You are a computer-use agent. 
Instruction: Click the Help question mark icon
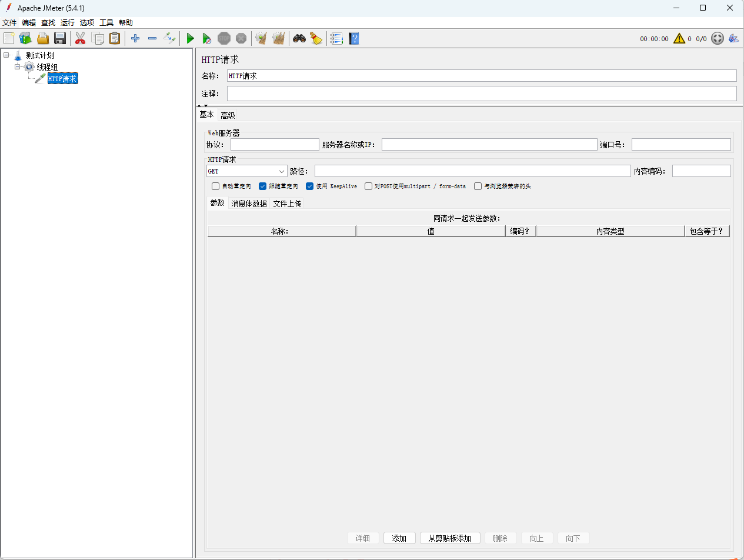[x=353, y=39]
